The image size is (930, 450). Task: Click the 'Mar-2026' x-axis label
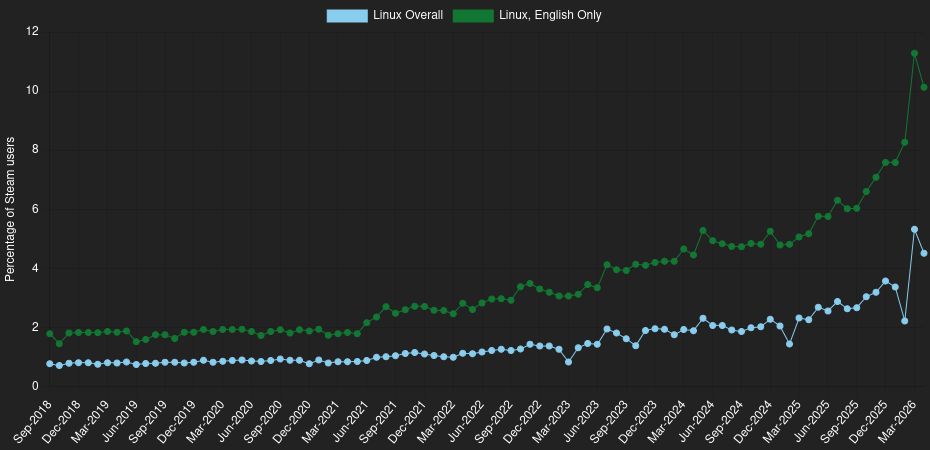point(897,420)
